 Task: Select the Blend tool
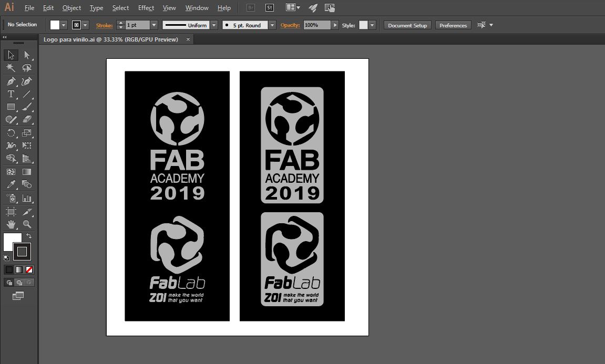click(27, 184)
